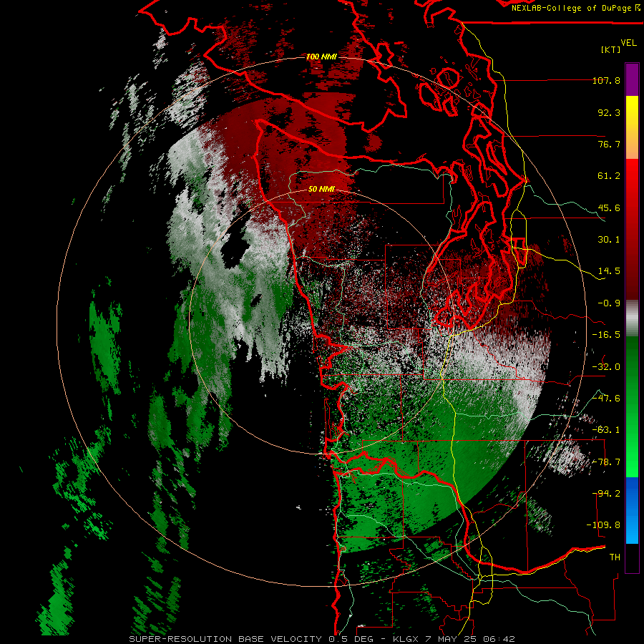Click the -109.8 legend value
The width and height of the screenshot is (644, 644).
coord(603,525)
